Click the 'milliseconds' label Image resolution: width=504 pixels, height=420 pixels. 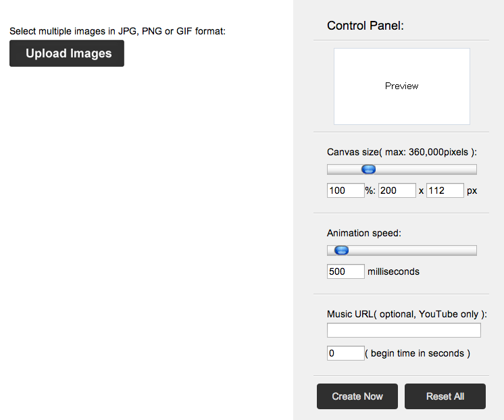[393, 271]
